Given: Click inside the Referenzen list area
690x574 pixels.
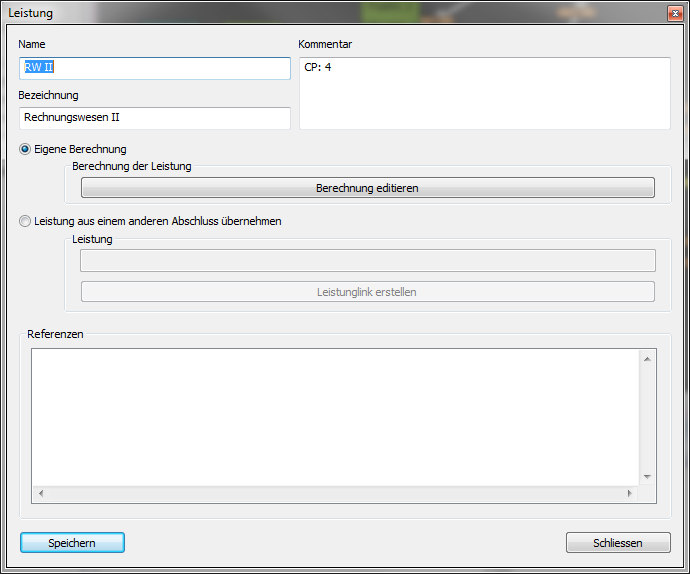Looking at the screenshot, I should (x=335, y=416).
